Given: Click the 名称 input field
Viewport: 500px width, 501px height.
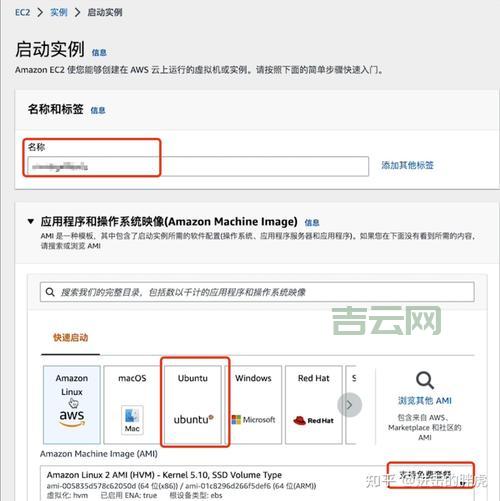Looking at the screenshot, I should click(x=198, y=166).
